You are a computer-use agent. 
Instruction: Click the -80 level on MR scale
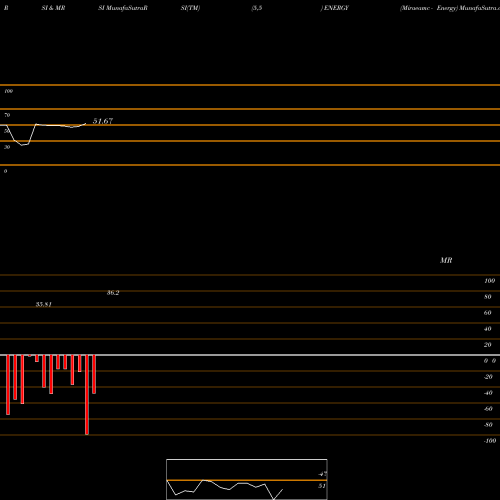point(488,425)
